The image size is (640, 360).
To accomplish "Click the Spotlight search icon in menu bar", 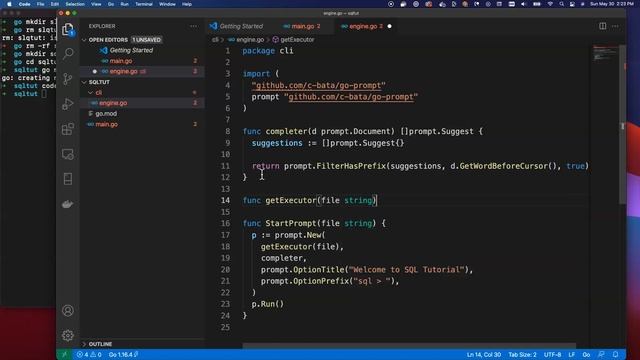I will tap(562, 4).
